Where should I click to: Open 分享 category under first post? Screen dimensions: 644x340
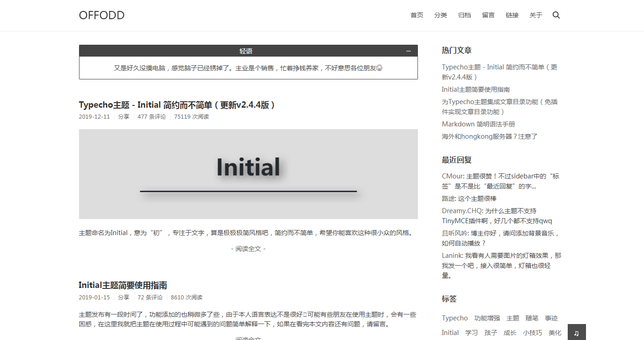(124, 117)
